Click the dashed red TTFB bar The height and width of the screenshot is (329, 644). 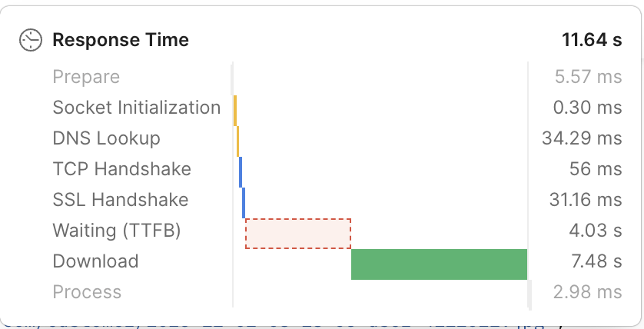click(298, 234)
